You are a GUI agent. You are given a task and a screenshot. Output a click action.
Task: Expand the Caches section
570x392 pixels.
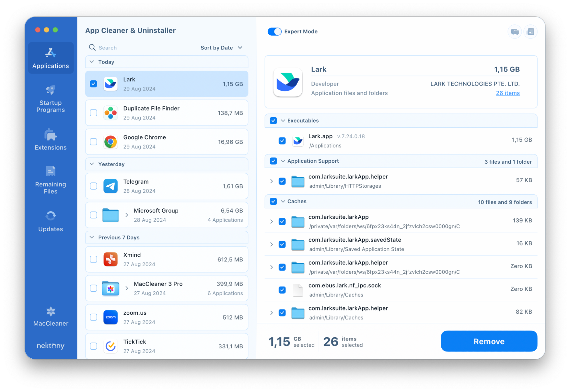click(284, 201)
